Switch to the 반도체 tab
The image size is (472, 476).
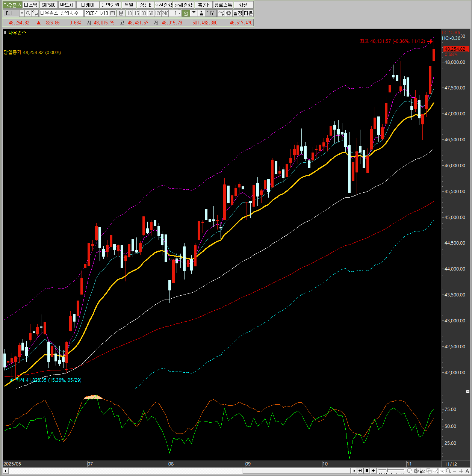click(67, 5)
